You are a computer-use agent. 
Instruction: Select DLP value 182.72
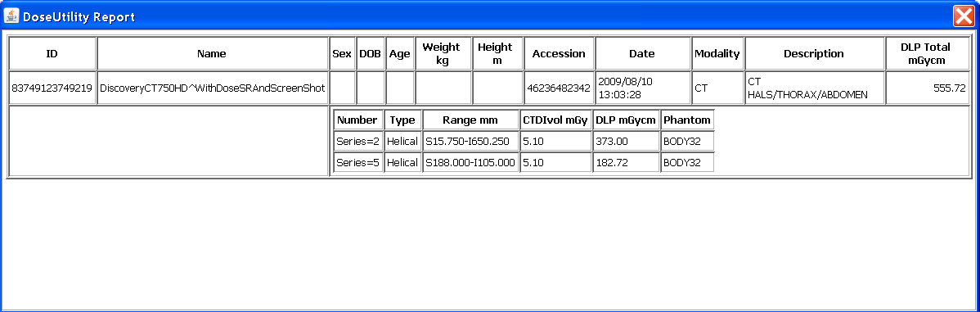[x=627, y=163]
